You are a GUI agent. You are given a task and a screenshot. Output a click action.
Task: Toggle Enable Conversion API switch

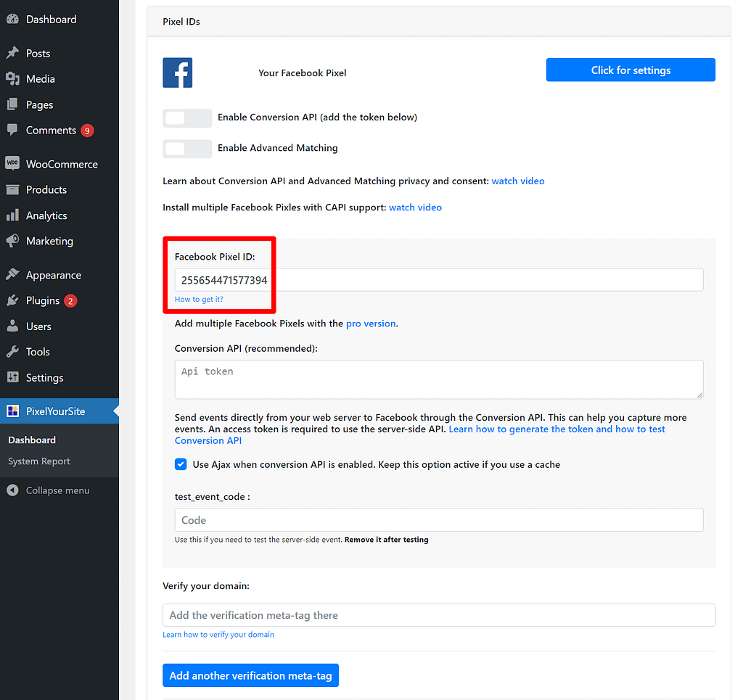(x=187, y=118)
